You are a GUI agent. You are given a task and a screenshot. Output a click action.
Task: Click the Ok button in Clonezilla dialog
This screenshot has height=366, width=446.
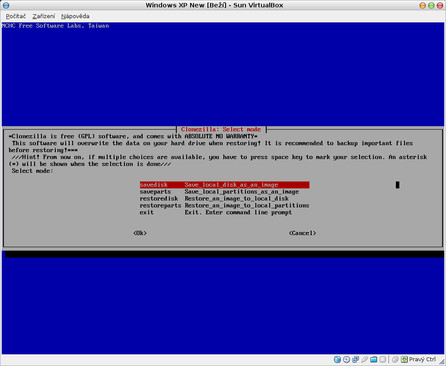pyautogui.click(x=140, y=233)
